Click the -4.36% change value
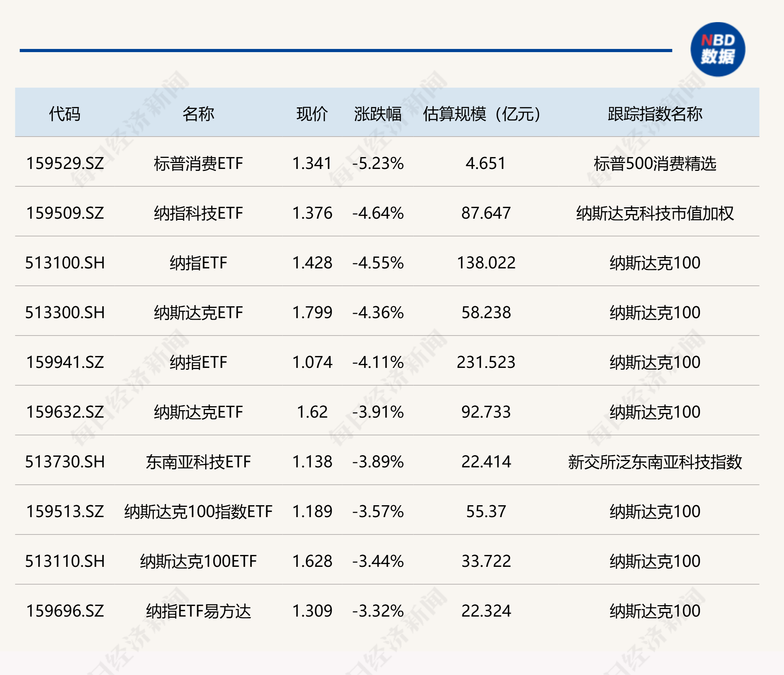Viewport: 784px width, 675px height. pyautogui.click(x=378, y=313)
